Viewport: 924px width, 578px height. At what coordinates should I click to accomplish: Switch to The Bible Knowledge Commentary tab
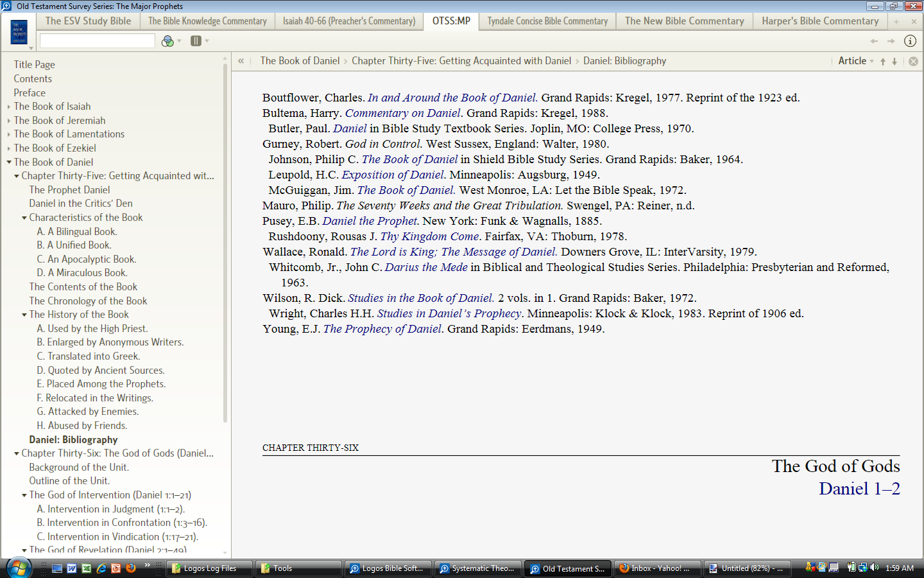pos(207,21)
